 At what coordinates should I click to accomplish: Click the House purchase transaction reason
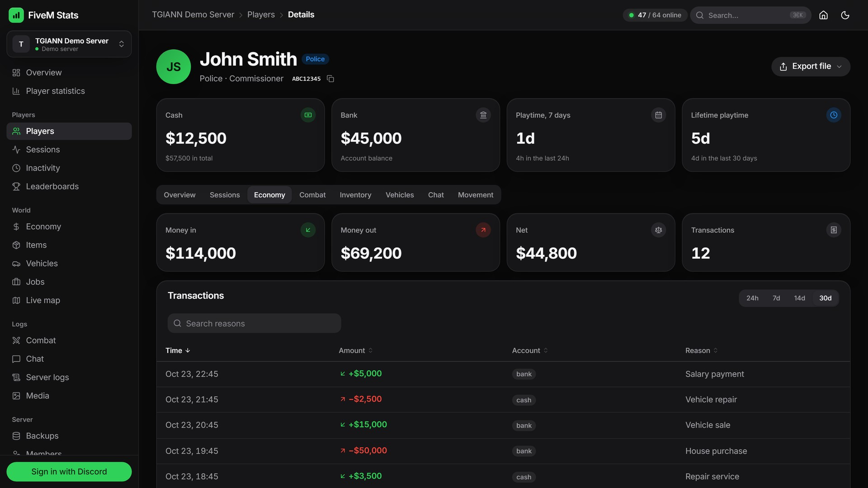click(x=716, y=451)
